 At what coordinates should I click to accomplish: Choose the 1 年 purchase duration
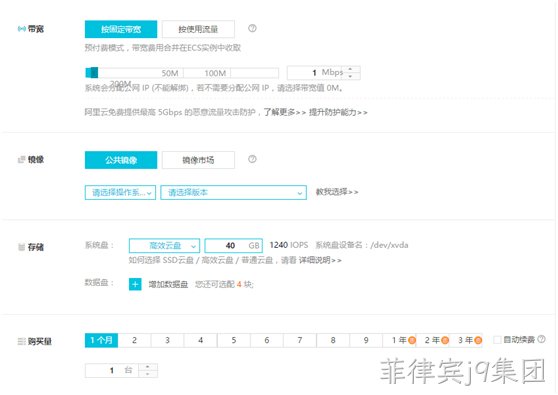coord(399,340)
